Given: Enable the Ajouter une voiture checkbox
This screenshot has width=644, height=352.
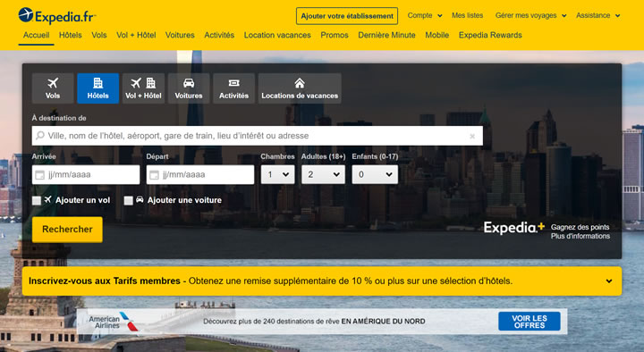Looking at the screenshot, I should [x=129, y=200].
